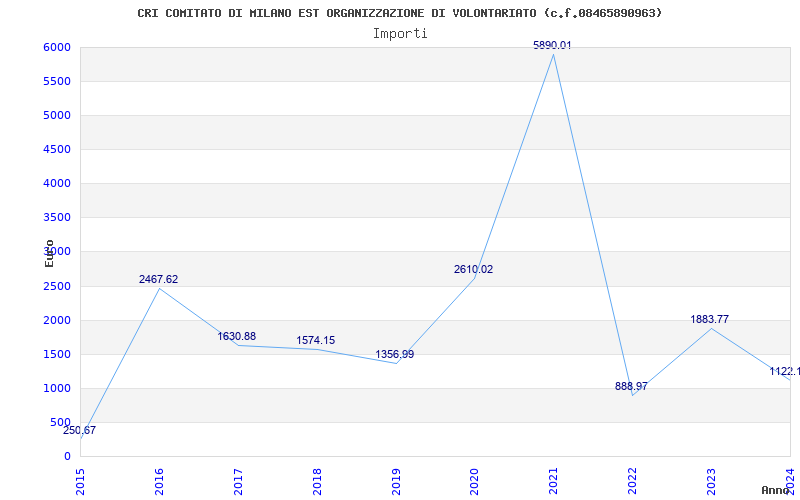Select data label 250.67
This screenshot has width=800, height=500.
pos(79,430)
